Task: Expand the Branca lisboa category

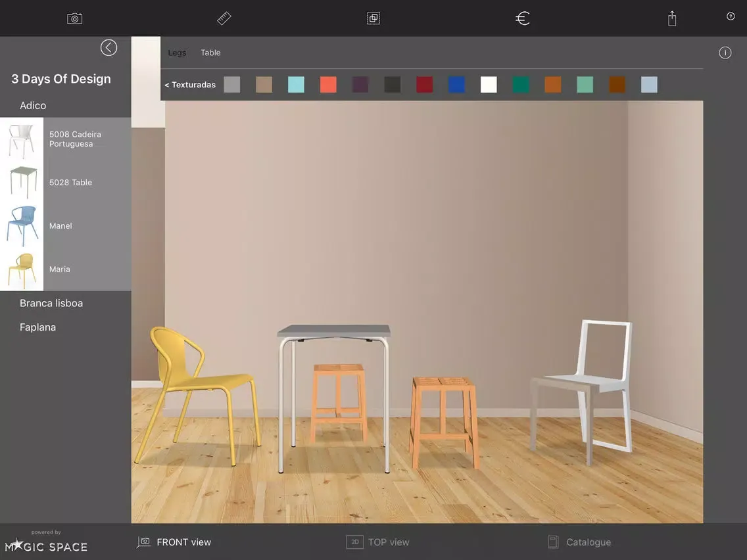Action: tap(51, 303)
